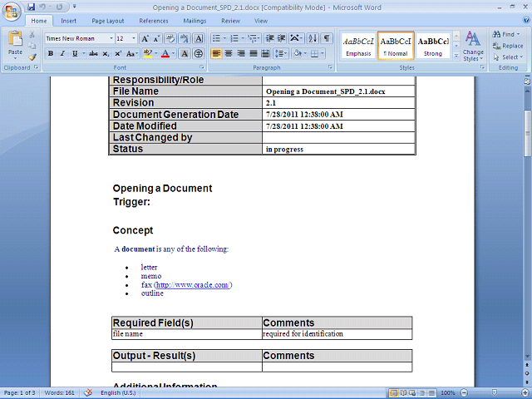
Task: Switch to the References tab
Action: [x=154, y=21]
